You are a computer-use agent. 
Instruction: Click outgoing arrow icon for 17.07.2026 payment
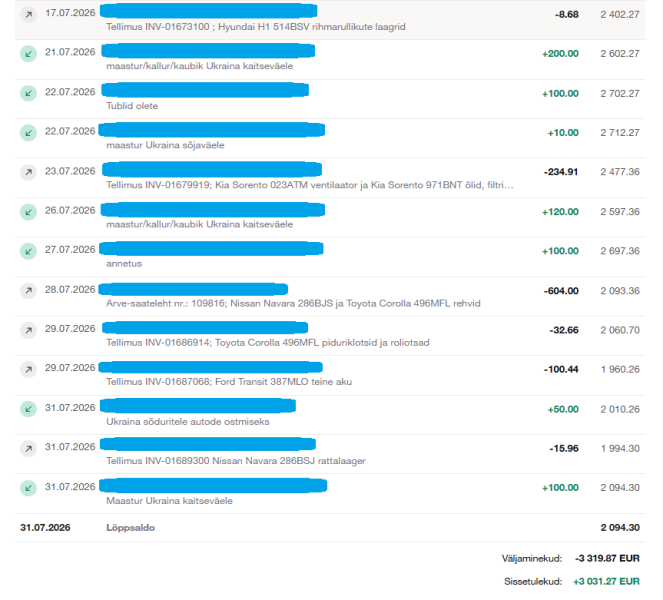click(x=28, y=15)
